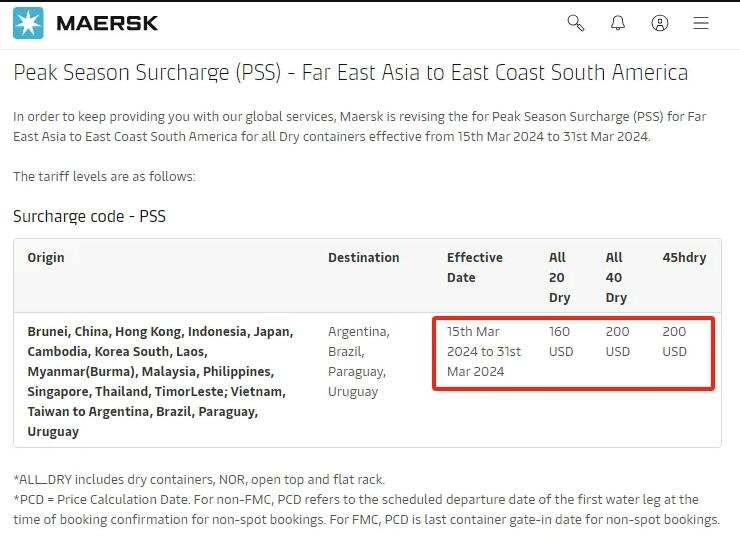
Task: Expand the hamburger navigation menu
Action: 701,23
